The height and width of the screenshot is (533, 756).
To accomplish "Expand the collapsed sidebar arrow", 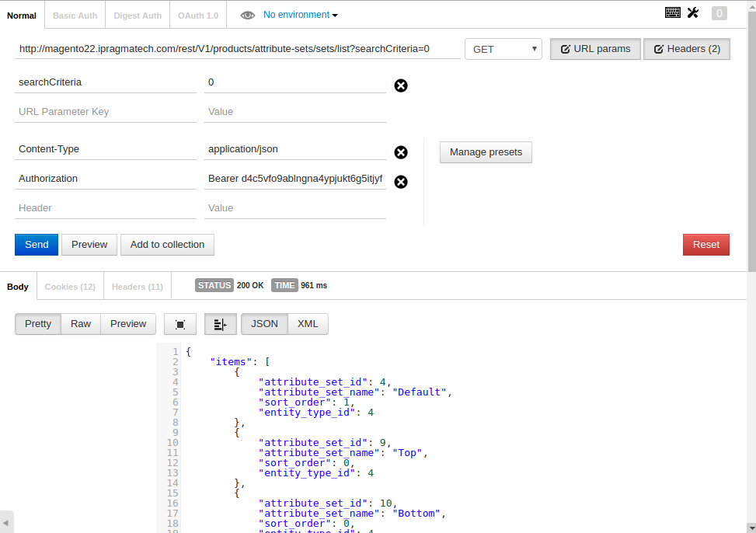I will (6, 521).
